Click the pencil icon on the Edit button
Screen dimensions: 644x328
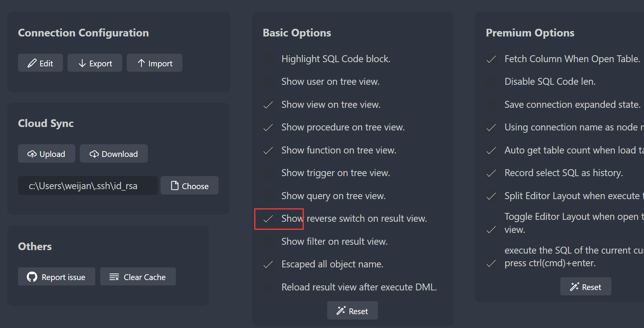pyautogui.click(x=32, y=63)
